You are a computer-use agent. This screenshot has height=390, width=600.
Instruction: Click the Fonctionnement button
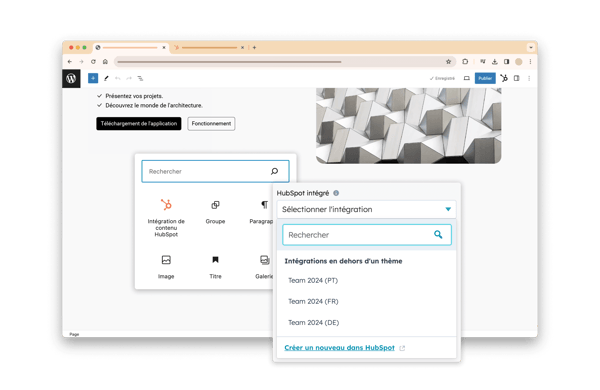coord(211,124)
